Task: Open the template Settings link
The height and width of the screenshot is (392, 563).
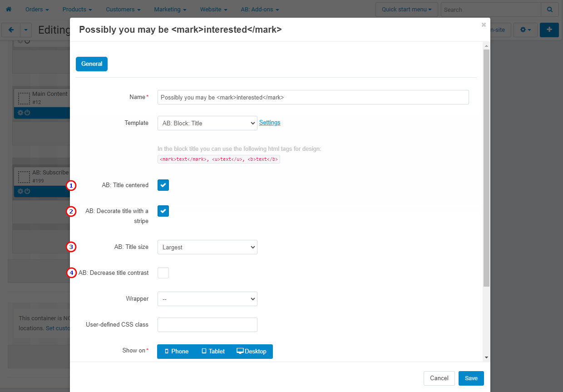Action: point(270,123)
